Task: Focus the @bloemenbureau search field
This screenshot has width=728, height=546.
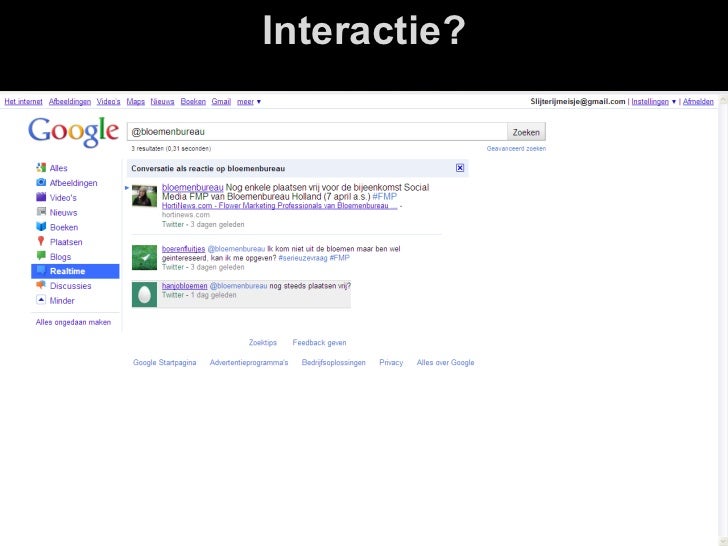Action: (317, 132)
